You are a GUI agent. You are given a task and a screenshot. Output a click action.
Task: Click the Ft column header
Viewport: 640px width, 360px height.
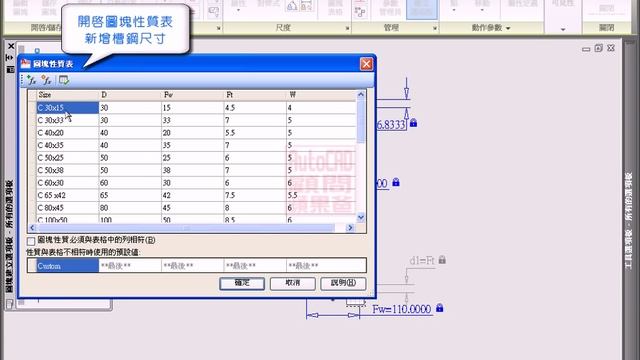pos(255,95)
